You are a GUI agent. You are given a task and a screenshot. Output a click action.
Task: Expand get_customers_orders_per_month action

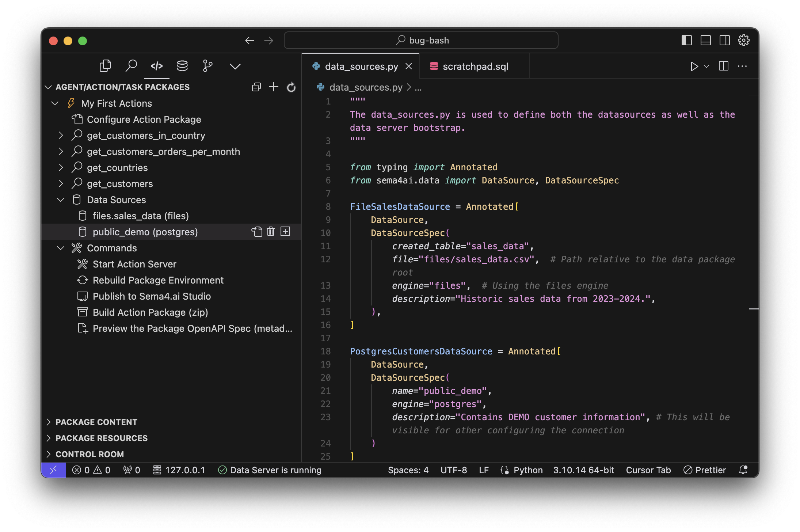click(61, 152)
